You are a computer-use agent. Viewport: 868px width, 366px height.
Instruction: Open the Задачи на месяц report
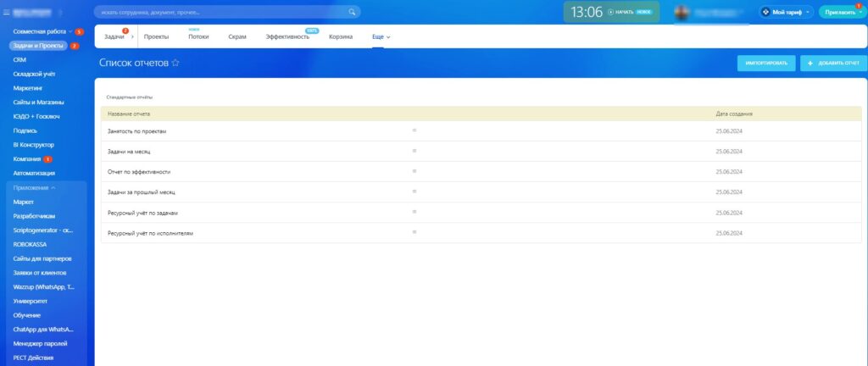pyautogui.click(x=129, y=152)
